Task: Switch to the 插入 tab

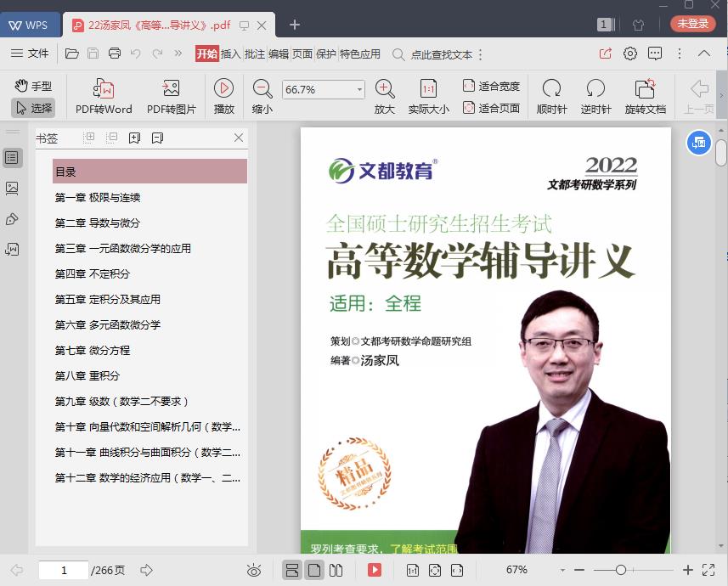Action: coord(230,54)
